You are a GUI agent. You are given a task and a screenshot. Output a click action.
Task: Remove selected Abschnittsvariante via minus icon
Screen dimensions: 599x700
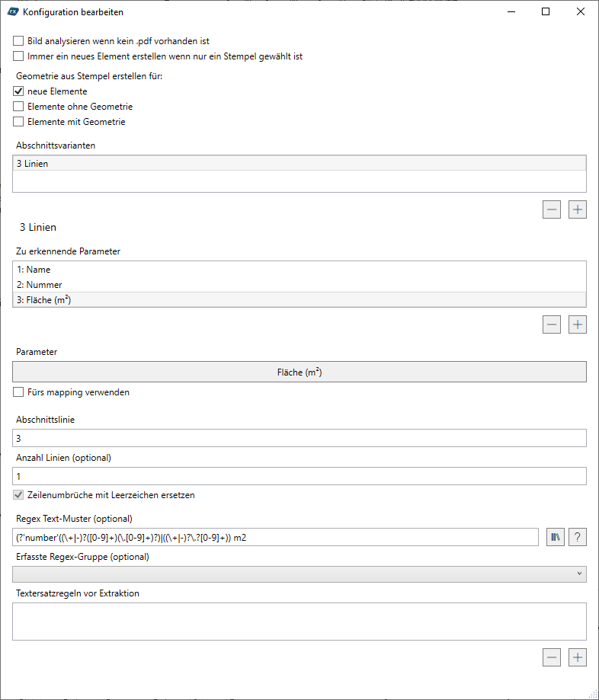point(551,209)
